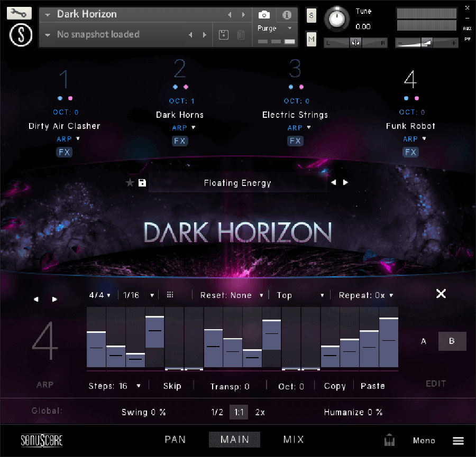Toggle FX for Electric Strings
Screen dimensions: 476x457
pos(295,141)
